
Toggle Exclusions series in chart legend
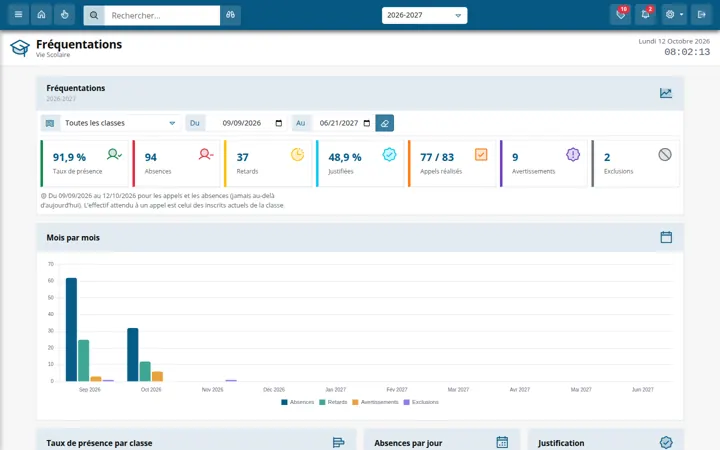tap(421, 402)
